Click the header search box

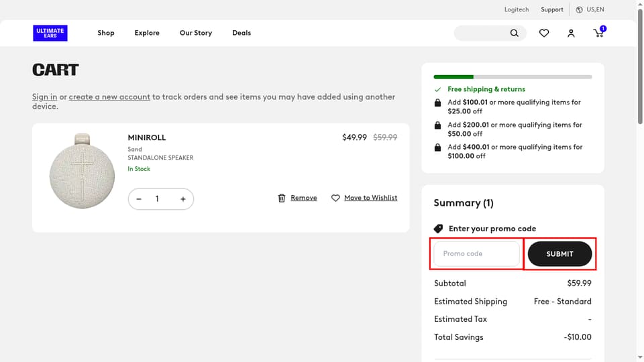[x=490, y=33]
